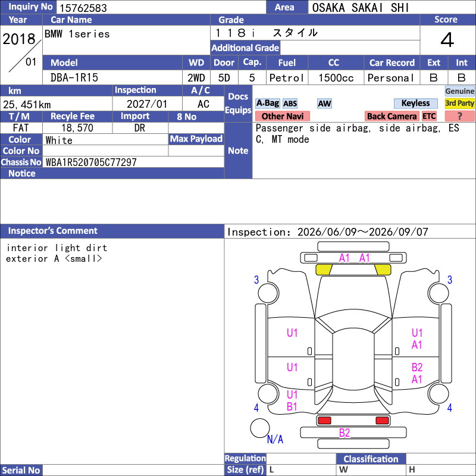476x476 pixels.
Task: Select the Regulation header label
Action: pos(245,458)
